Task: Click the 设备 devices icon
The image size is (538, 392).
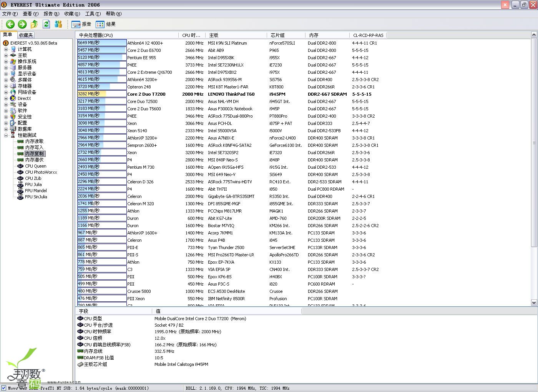Action: [13, 105]
